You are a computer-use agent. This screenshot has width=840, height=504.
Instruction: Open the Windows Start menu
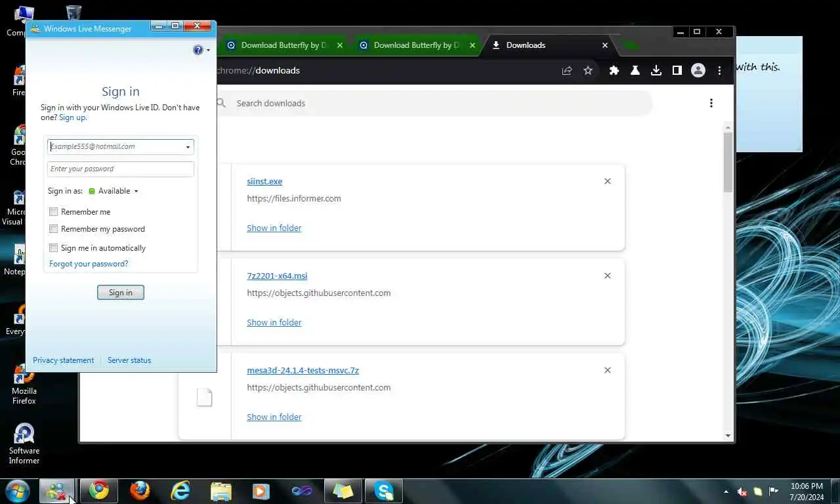[17, 490]
